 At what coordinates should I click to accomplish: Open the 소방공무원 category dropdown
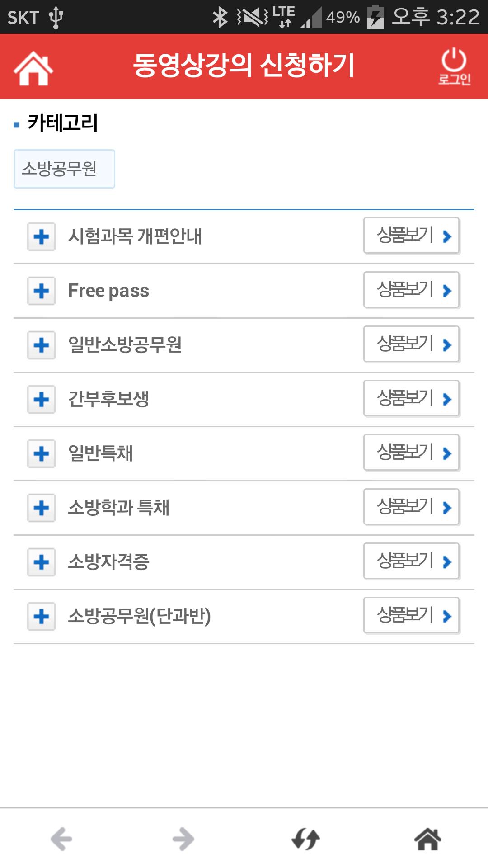click(64, 169)
